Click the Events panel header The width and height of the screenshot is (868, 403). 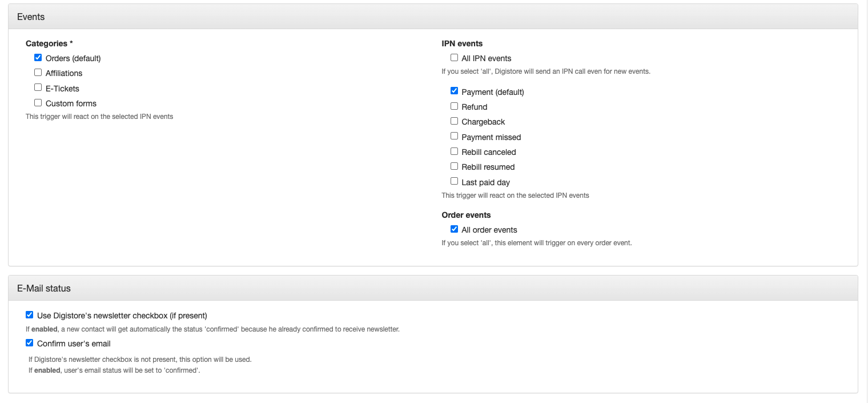[31, 17]
